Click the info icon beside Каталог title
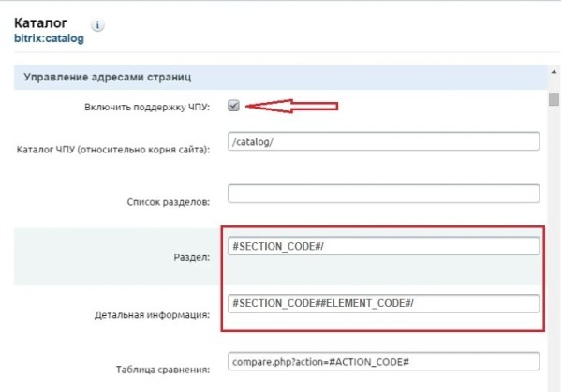The image size is (562, 392). [x=98, y=26]
